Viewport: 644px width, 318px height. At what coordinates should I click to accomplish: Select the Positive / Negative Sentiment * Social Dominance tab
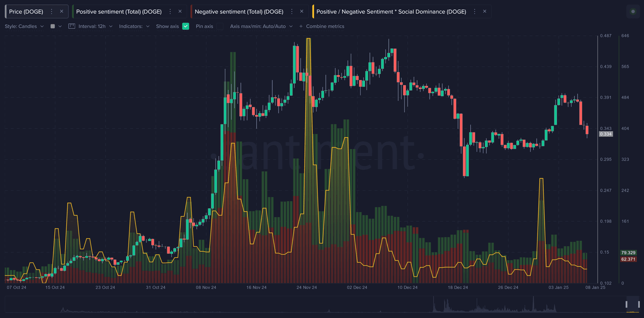391,12
